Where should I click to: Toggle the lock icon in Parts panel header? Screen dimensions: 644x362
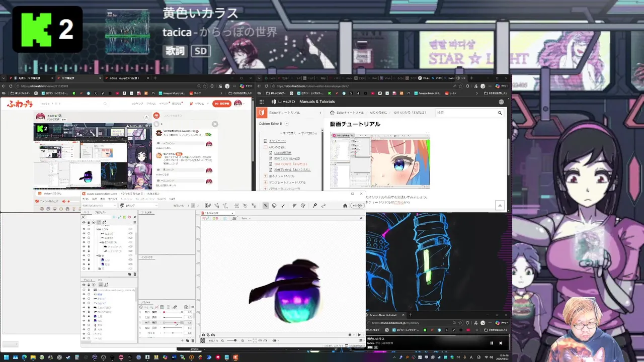89,222
